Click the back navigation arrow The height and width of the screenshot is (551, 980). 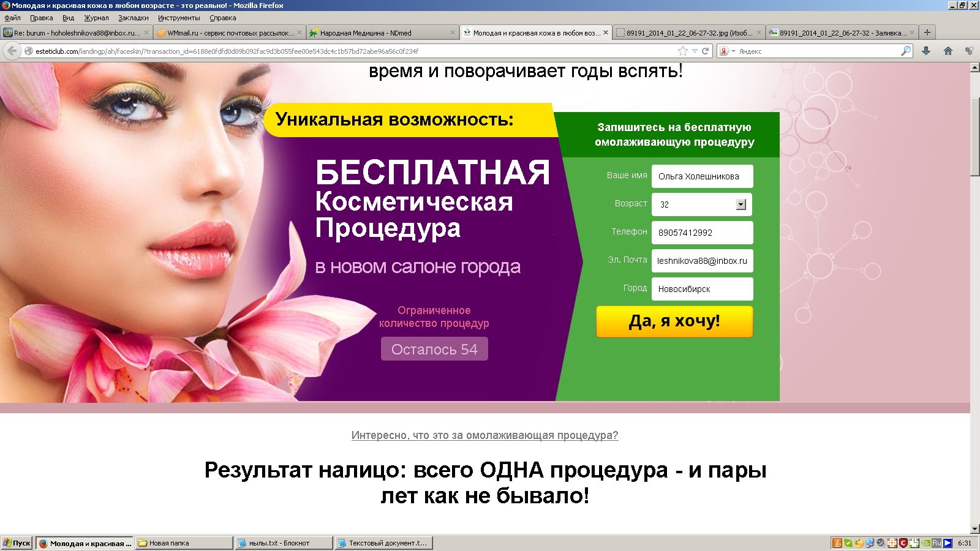point(12,51)
